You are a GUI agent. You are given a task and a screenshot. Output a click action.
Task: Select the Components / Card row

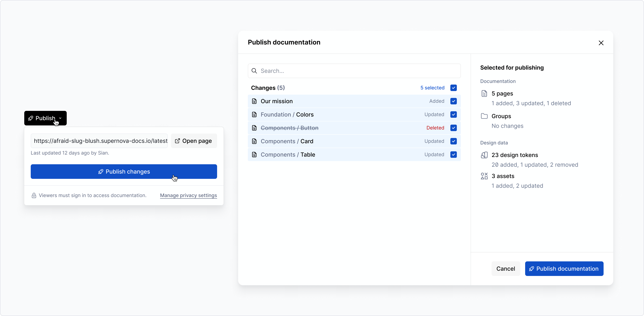coord(350,141)
